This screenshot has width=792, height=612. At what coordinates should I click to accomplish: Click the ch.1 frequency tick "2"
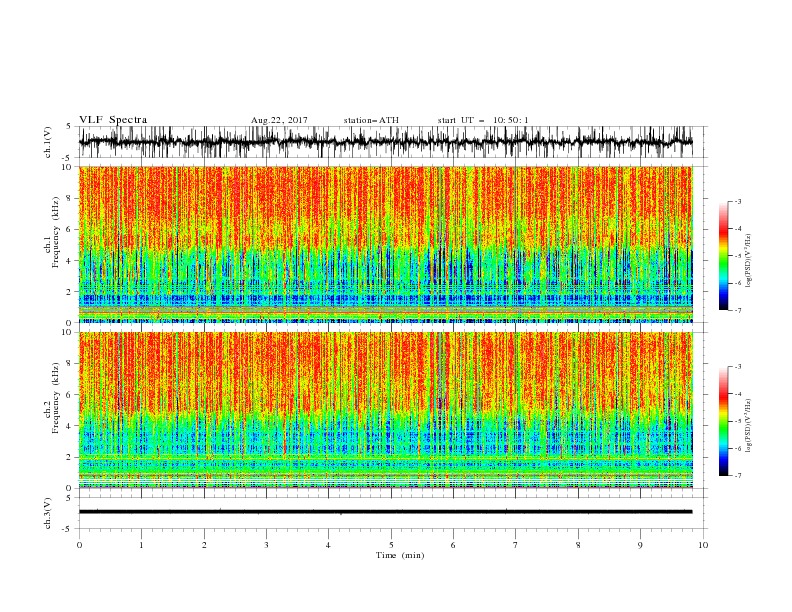[x=71, y=292]
